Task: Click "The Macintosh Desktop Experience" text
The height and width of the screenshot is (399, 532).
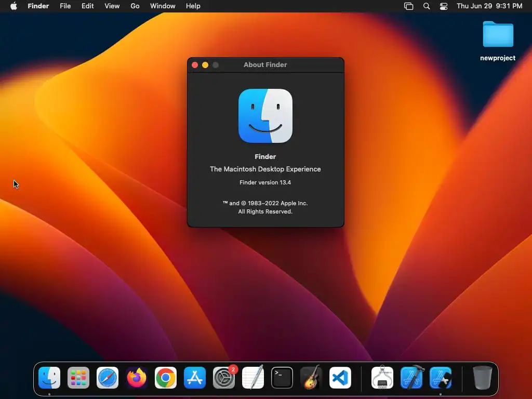Action: 265,169
